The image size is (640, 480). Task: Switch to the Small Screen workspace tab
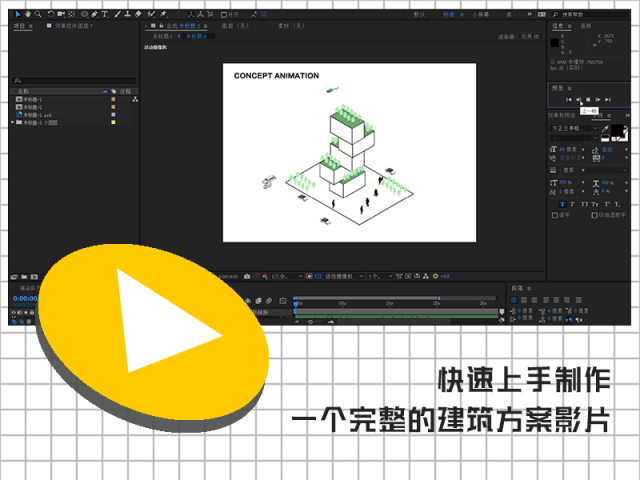480,14
